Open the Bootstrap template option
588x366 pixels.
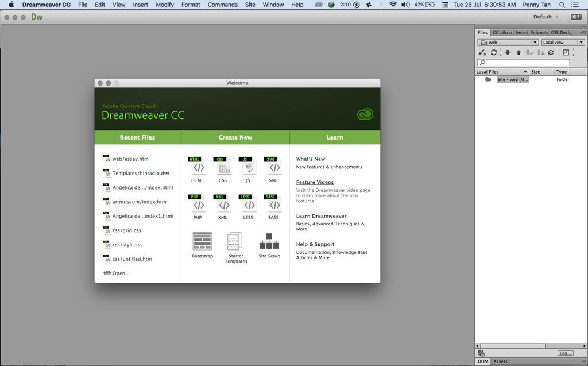203,245
